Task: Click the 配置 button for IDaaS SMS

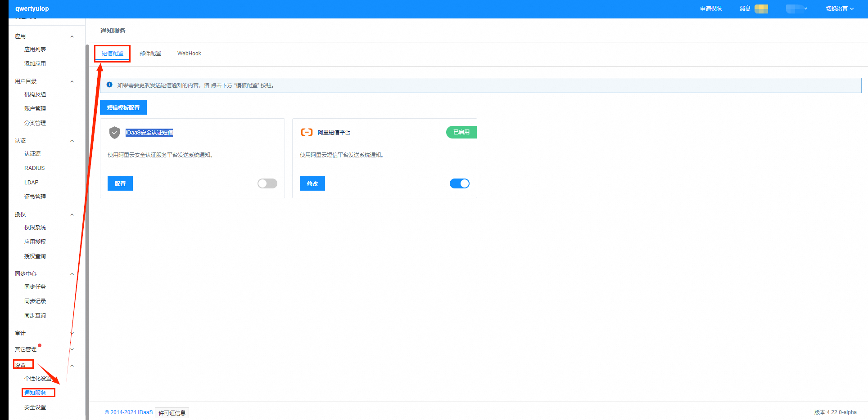Action: [x=120, y=183]
